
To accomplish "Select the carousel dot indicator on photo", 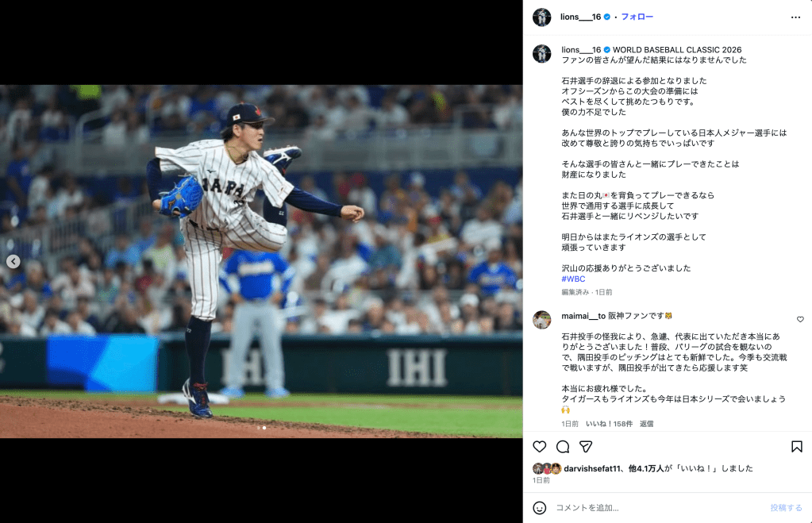I will 261,428.
